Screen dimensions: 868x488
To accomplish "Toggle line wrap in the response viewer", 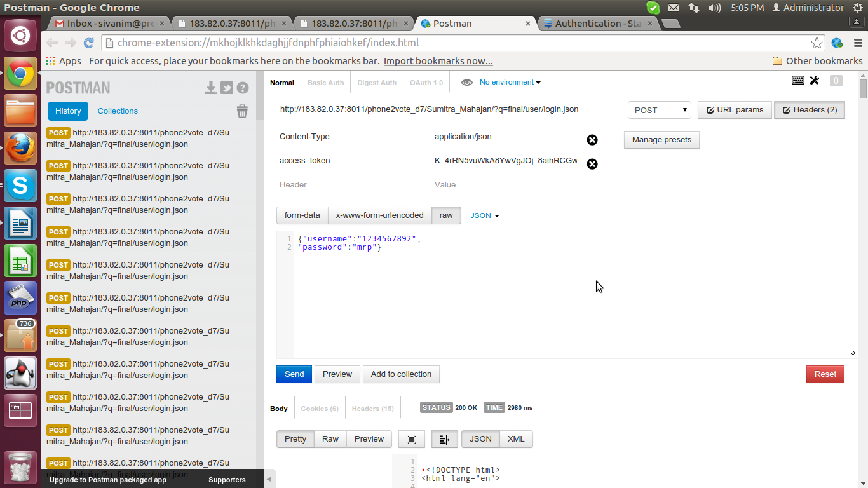I will (444, 439).
